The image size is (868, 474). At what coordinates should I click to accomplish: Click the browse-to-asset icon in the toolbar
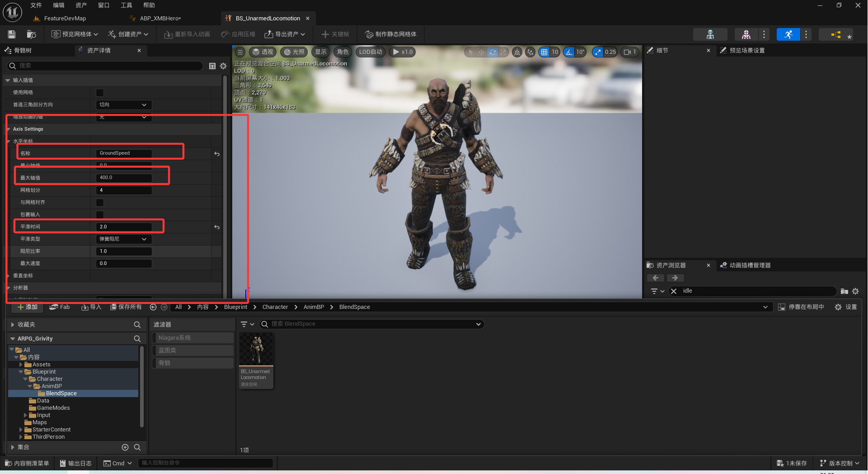pos(31,34)
